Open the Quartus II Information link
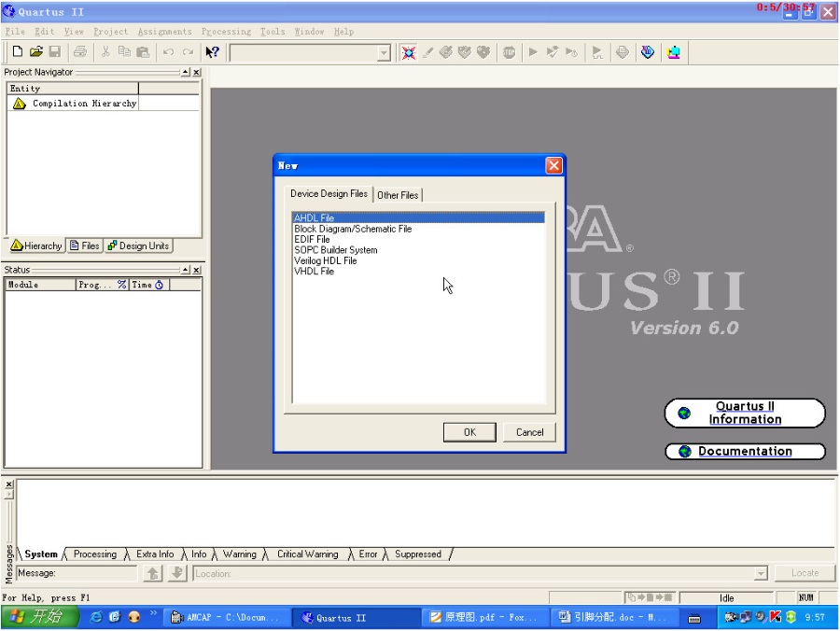 (x=745, y=413)
